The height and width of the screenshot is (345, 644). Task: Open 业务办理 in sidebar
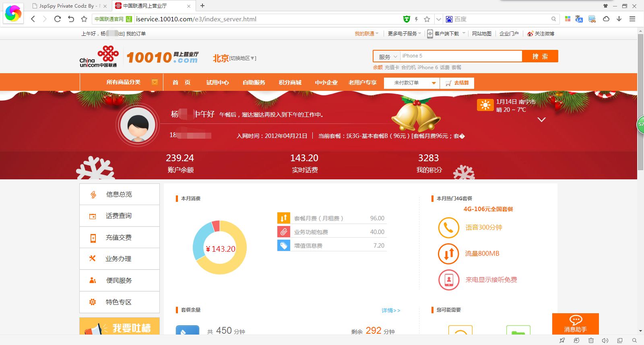120,259
